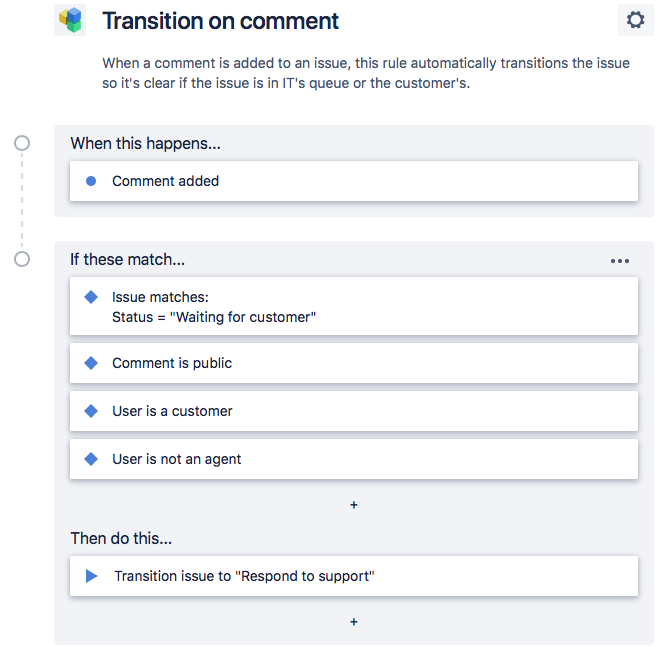Open the rule settings gear icon
This screenshot has height=647, width=657.
[x=635, y=20]
